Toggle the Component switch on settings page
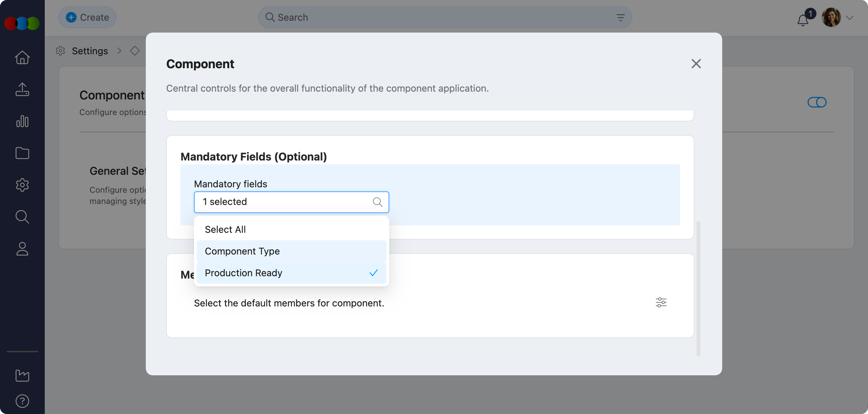The width and height of the screenshot is (868, 414). [817, 102]
